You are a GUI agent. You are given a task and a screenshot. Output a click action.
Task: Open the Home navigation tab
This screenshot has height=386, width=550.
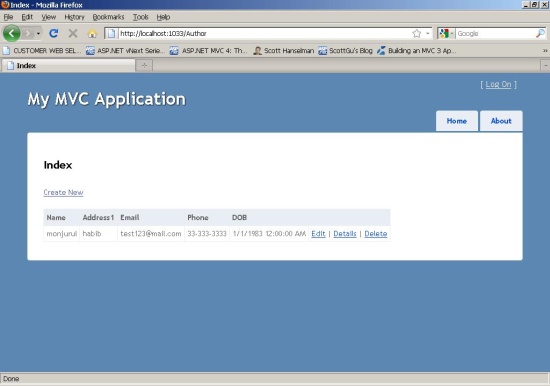[x=457, y=121]
